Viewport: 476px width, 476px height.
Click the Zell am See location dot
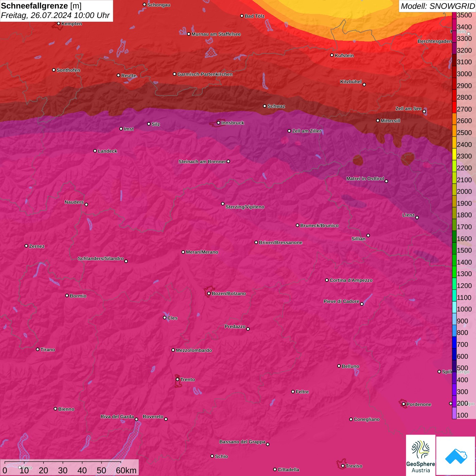424,112
